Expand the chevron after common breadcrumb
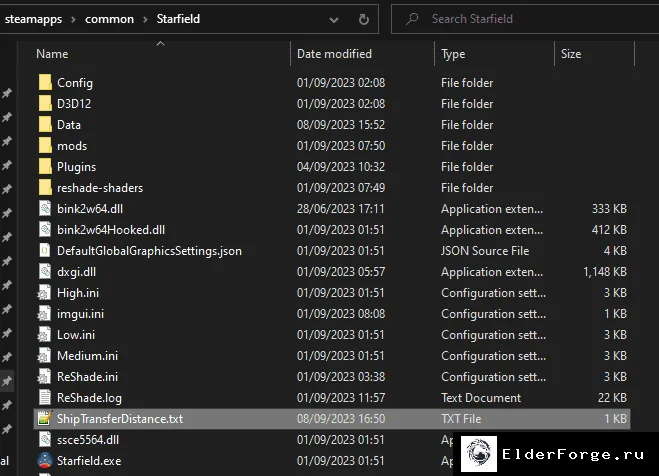 pyautogui.click(x=145, y=19)
